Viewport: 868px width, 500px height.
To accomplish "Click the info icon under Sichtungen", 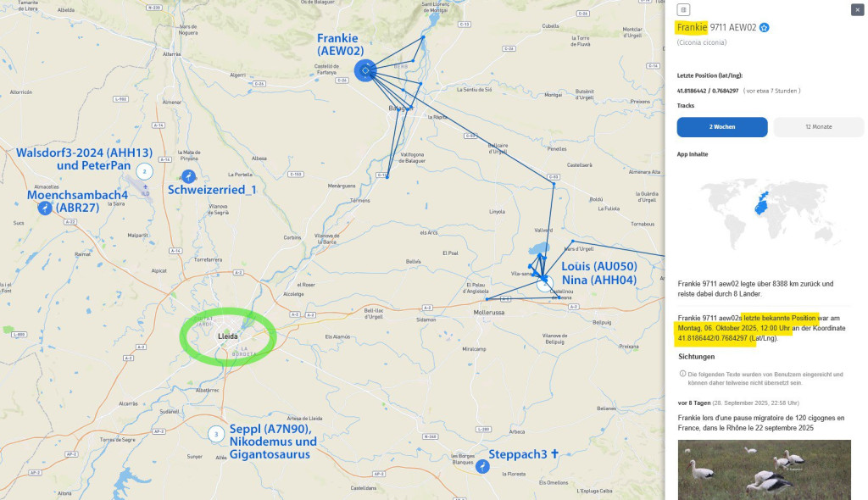I will coord(682,374).
